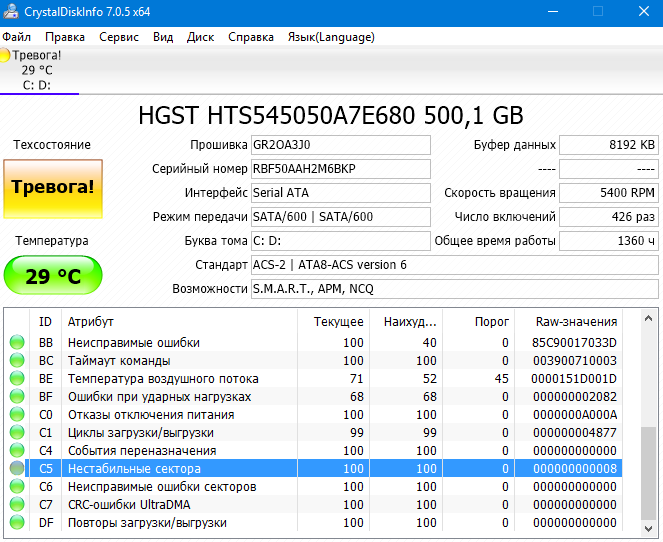The width and height of the screenshot is (663, 542).
Task: Click the scroll up arrow of attribute list
Action: tap(648, 319)
